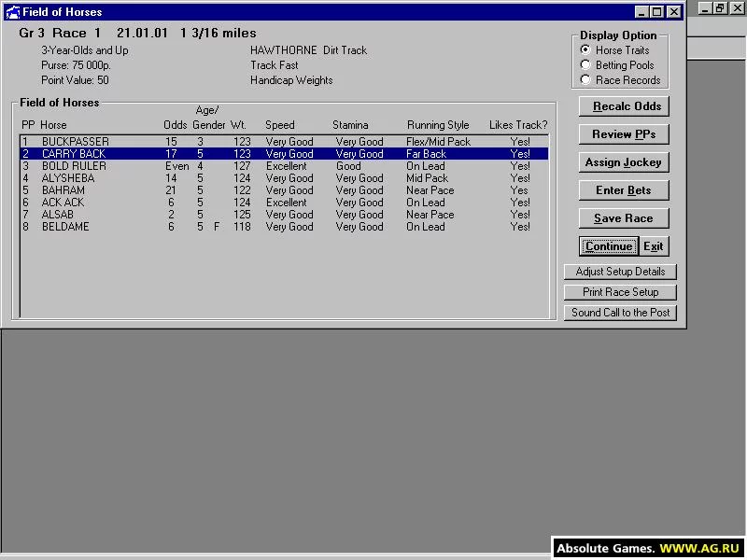Viewport: 747px width, 560px height.
Task: Minimize the Field of Horses window
Action: pos(641,12)
